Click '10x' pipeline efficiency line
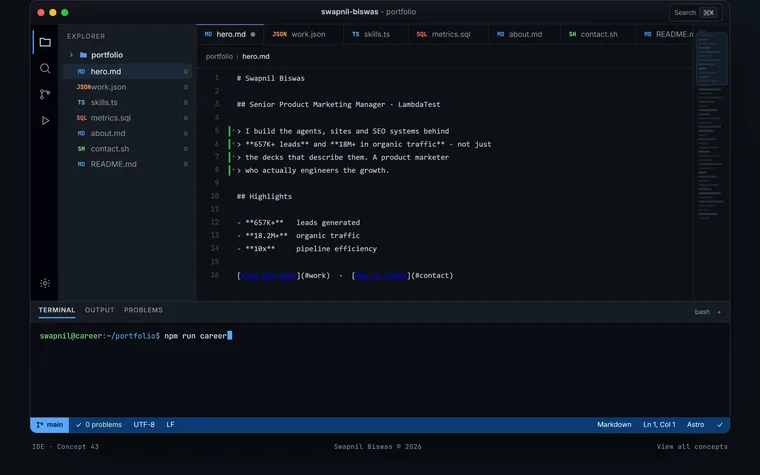The height and width of the screenshot is (475, 760). 307,249
